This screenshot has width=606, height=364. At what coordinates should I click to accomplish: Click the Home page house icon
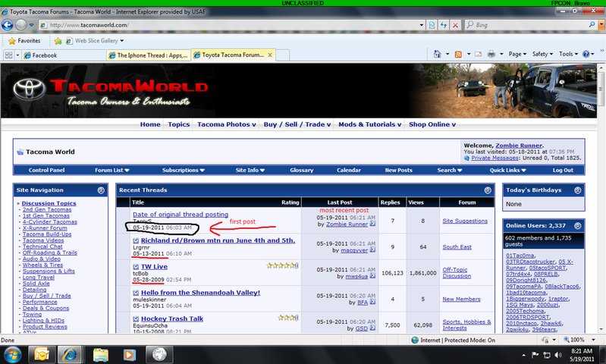[437, 54]
